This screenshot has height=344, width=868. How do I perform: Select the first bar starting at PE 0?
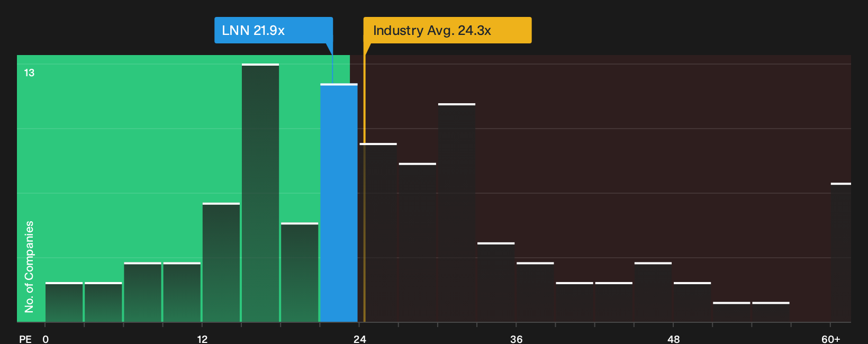[64, 302]
